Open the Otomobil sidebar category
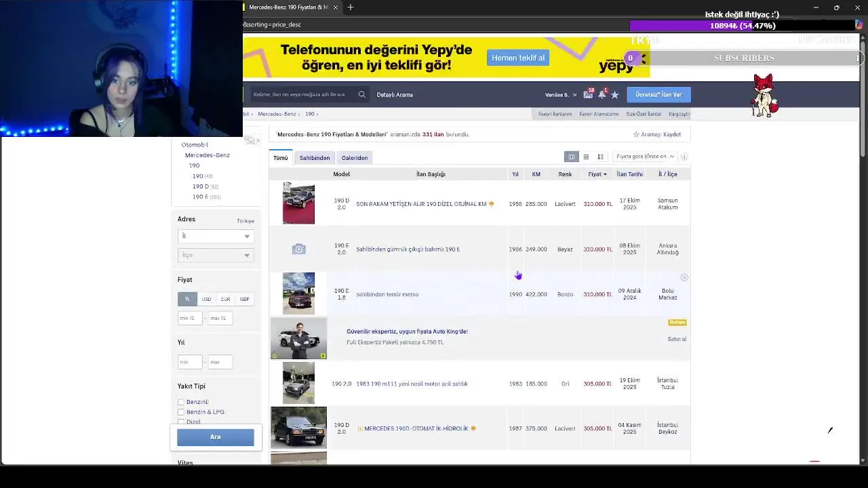The width and height of the screenshot is (868, 488). 195,145
